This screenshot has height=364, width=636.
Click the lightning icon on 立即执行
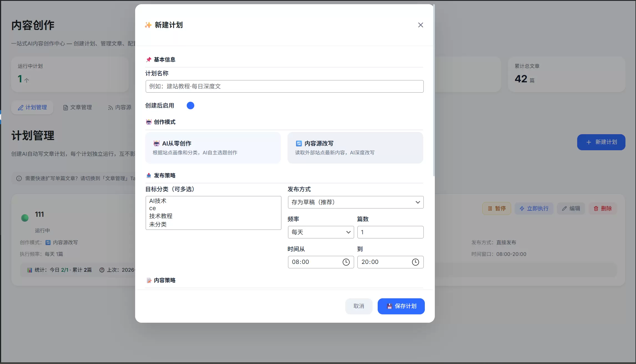[x=522, y=208]
